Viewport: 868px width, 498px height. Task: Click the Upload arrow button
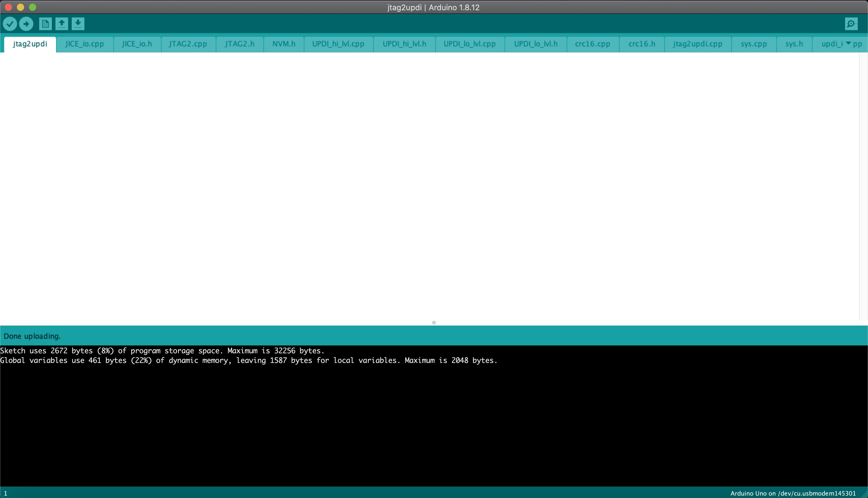26,24
